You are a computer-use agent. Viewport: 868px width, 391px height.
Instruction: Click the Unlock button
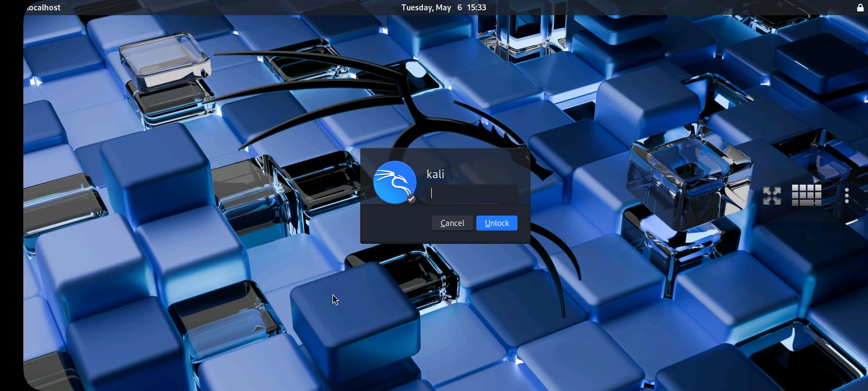click(496, 223)
